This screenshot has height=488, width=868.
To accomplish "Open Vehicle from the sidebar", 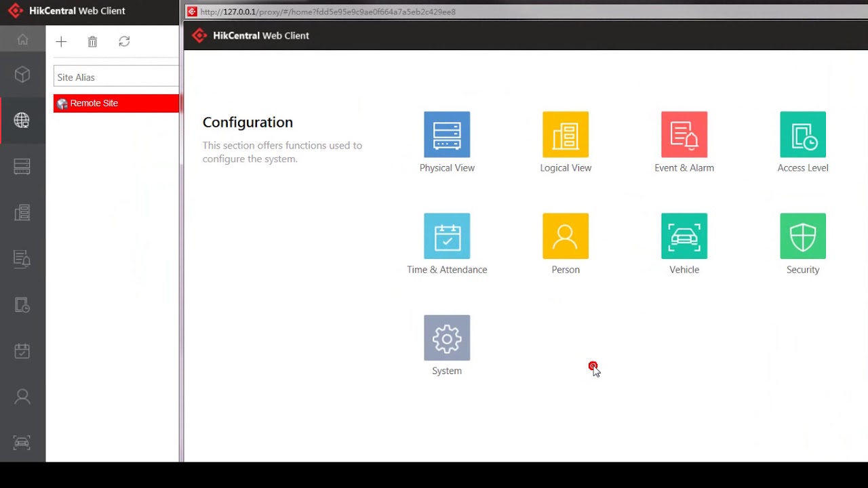I will coord(22,442).
